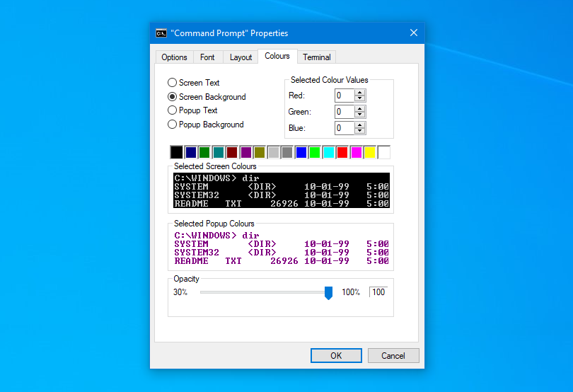This screenshot has height=392, width=573.
Task: Pick the light grey swatch
Action: click(x=273, y=153)
